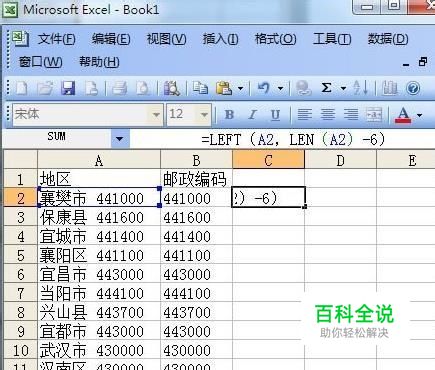Select row 5 header
The image size is (435, 370).
[x=20, y=256]
